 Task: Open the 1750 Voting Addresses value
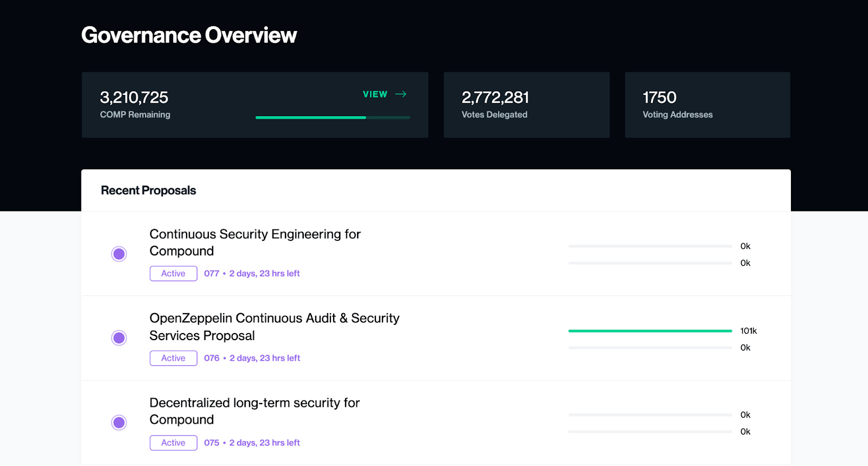[x=660, y=98]
